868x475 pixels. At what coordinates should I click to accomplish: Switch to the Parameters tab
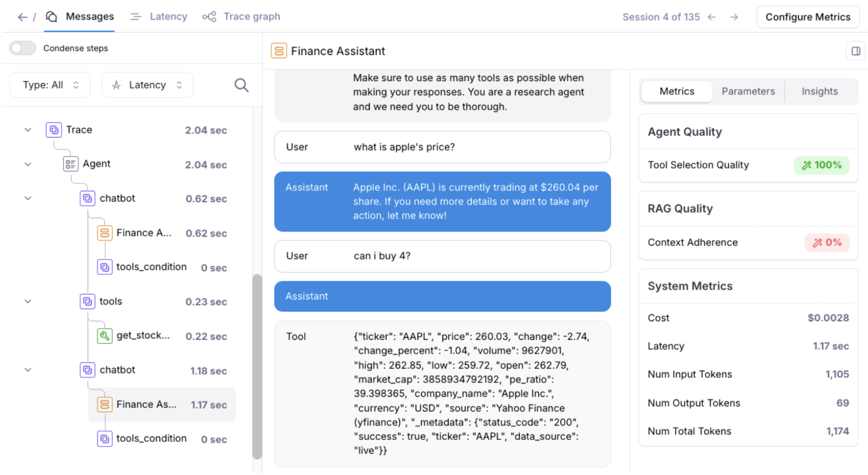[x=748, y=91]
